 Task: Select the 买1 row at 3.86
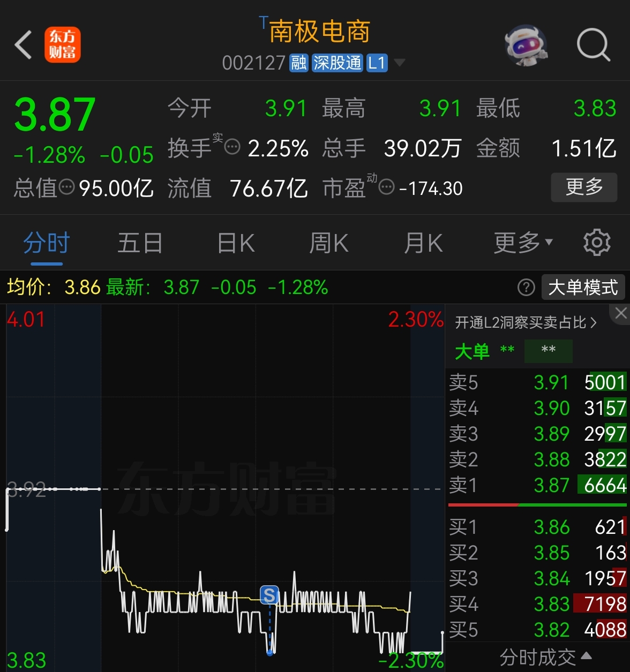(537, 527)
